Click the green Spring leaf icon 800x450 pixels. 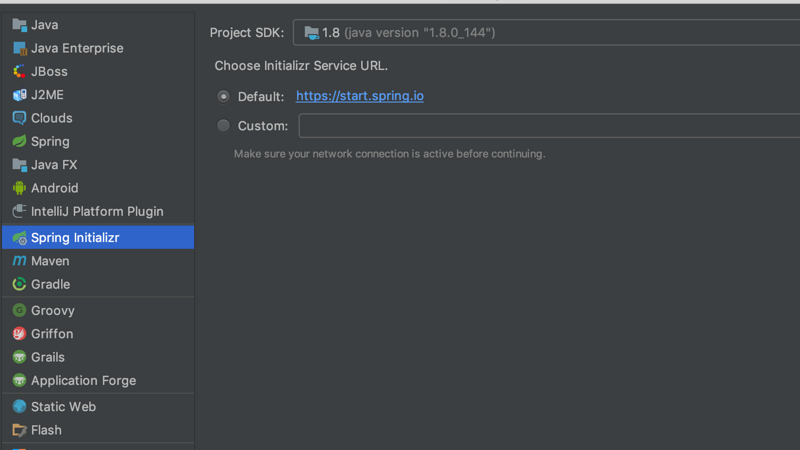click(19, 141)
